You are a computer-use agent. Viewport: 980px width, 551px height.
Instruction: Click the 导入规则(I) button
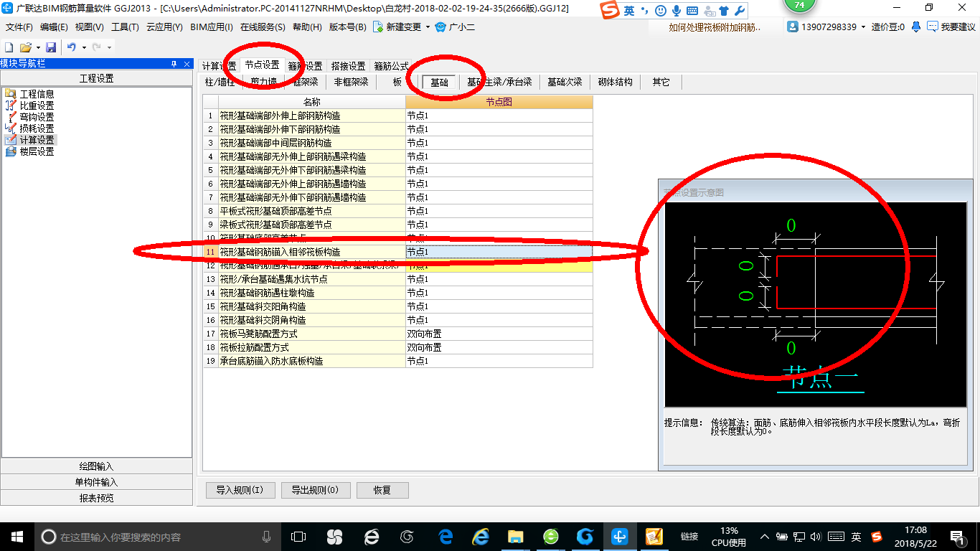click(240, 490)
